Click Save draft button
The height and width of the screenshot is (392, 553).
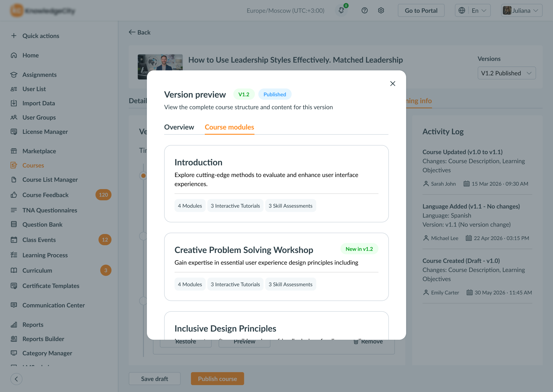155,379
